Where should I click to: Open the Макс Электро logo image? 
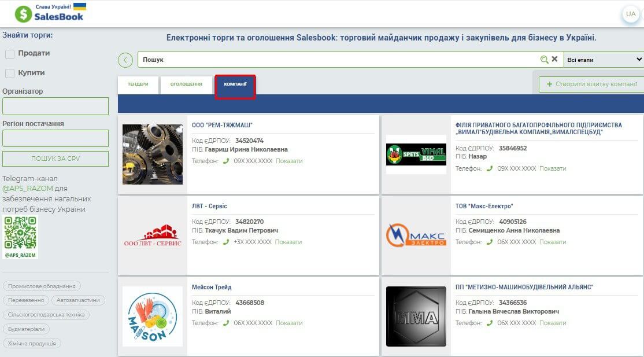coord(416,235)
